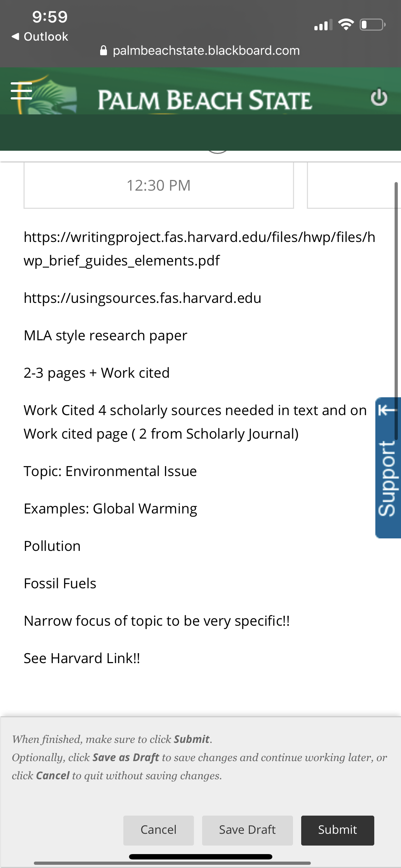This screenshot has height=868, width=401.
Task: Tap the cellular signal bars
Action: pyautogui.click(x=323, y=25)
